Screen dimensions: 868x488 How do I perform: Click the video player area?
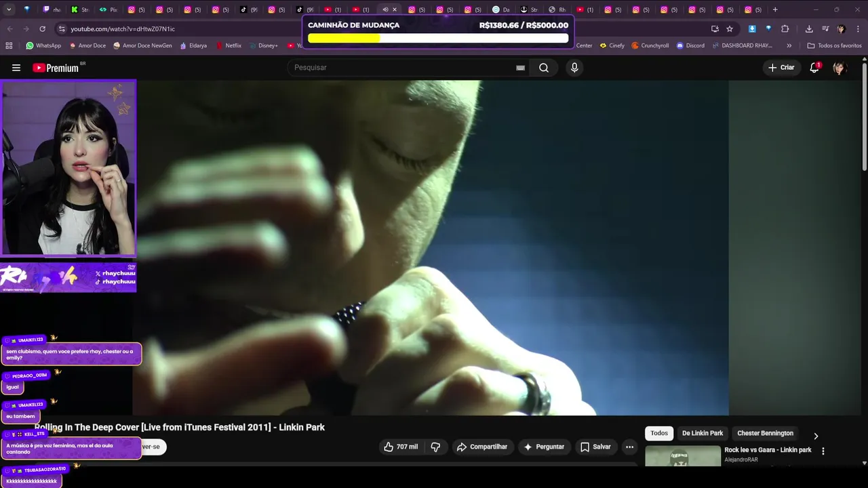point(431,247)
